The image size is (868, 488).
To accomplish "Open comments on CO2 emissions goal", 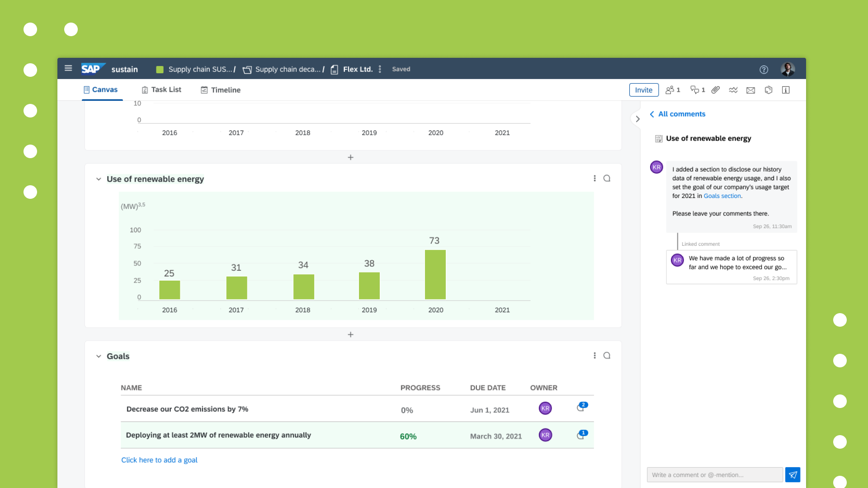I will click(x=581, y=408).
